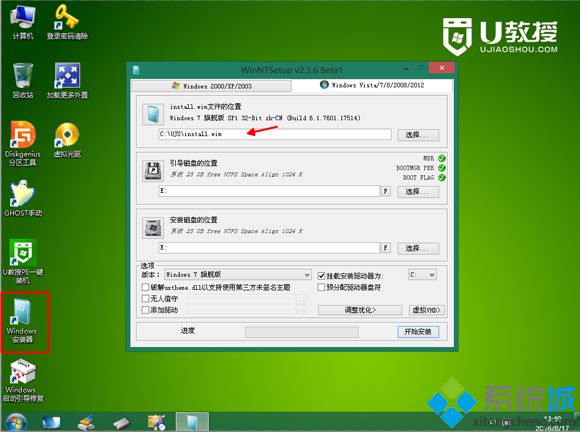
Task: Click the Windows Start orb
Action: tap(16, 422)
